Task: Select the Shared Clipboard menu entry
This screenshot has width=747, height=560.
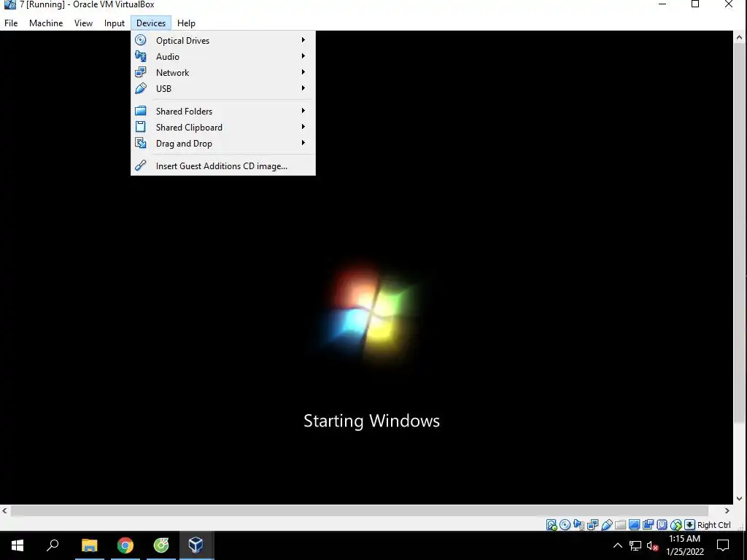Action: 223,127
